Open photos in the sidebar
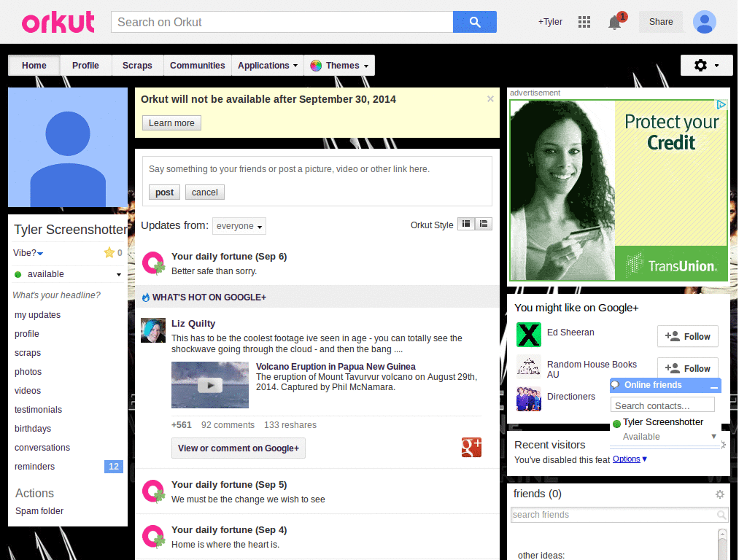This screenshot has width=747, height=560. click(28, 371)
